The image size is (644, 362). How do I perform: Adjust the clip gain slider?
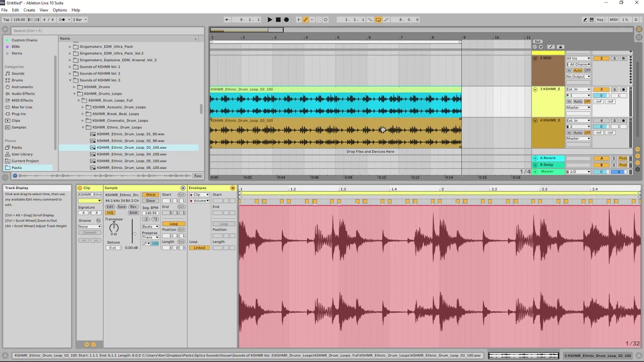pyautogui.click(x=134, y=233)
